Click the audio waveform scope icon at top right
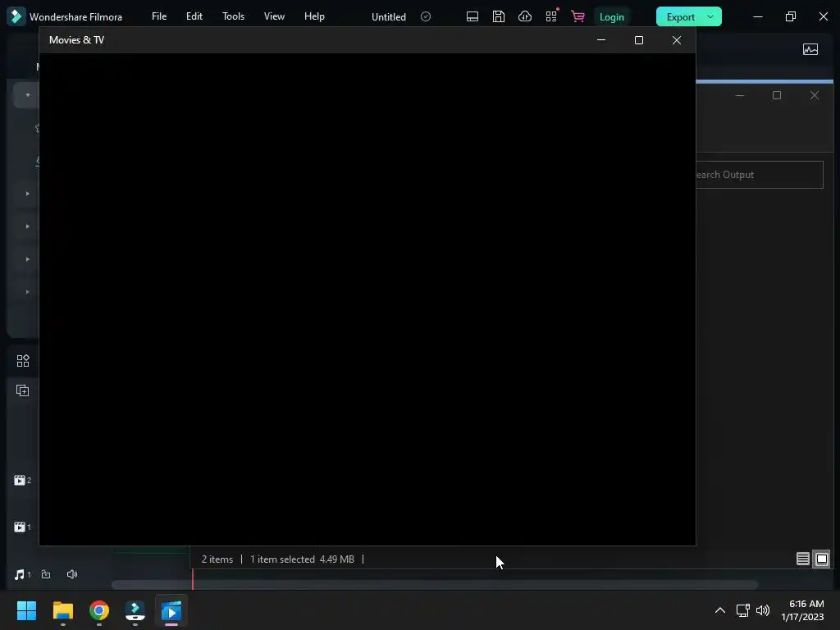The height and width of the screenshot is (630, 840). pyautogui.click(x=810, y=50)
